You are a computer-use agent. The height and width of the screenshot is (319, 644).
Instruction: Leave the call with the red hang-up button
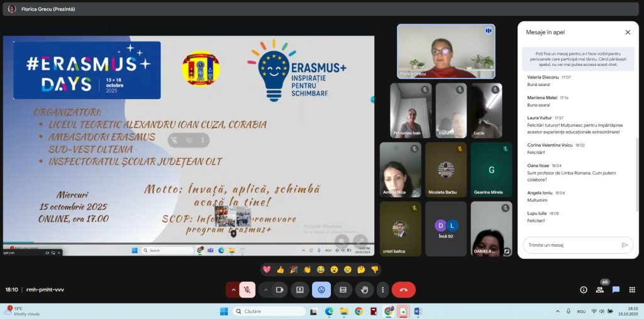[x=403, y=289]
